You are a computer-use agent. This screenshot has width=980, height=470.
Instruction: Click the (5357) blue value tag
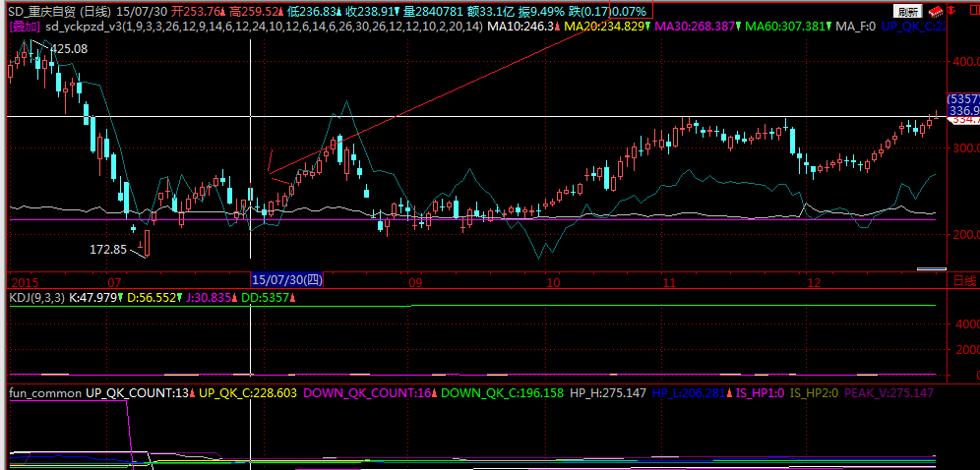(x=962, y=99)
